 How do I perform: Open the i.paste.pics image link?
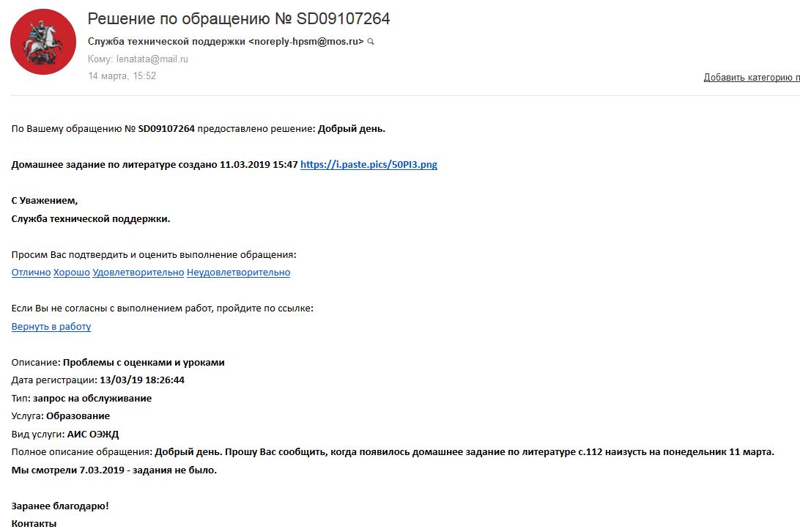tap(368, 165)
